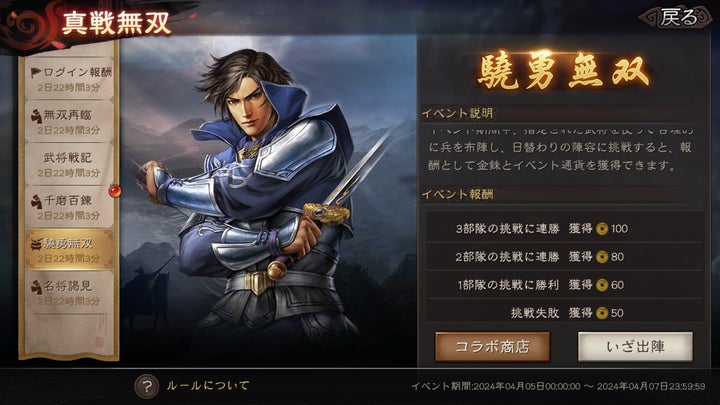Screen dimensions: 720x405
Task: Click the gold coin icon for 100 reward
Action: pyautogui.click(x=602, y=229)
